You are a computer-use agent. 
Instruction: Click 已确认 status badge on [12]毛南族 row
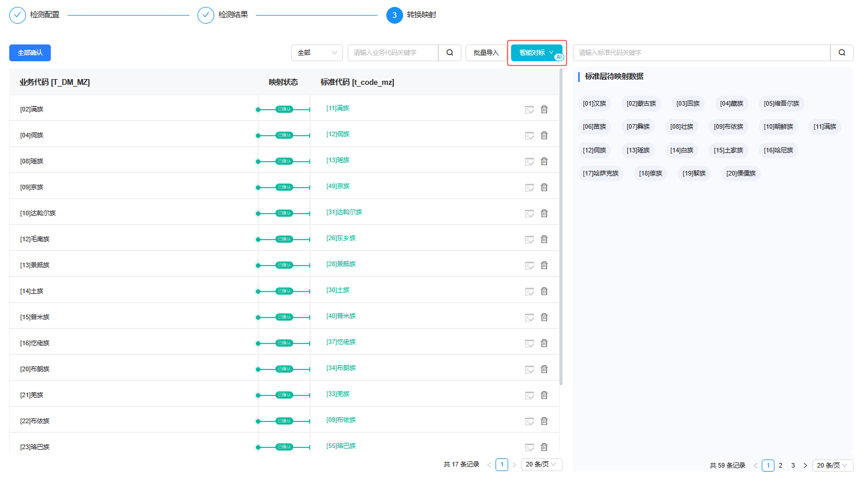point(284,239)
